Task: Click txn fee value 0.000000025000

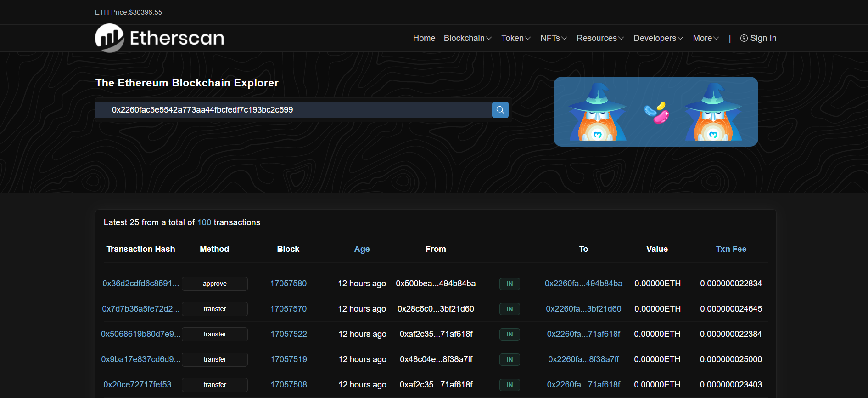Action: [731, 359]
